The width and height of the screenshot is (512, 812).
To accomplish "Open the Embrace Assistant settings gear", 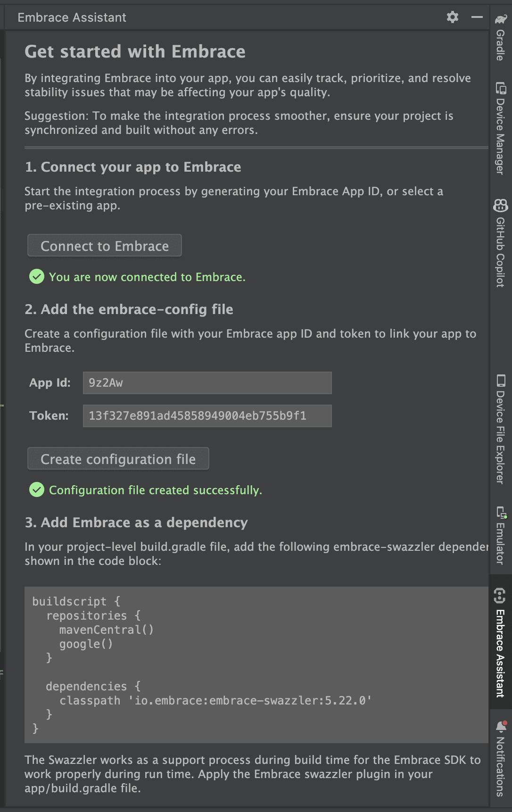I will click(x=453, y=17).
